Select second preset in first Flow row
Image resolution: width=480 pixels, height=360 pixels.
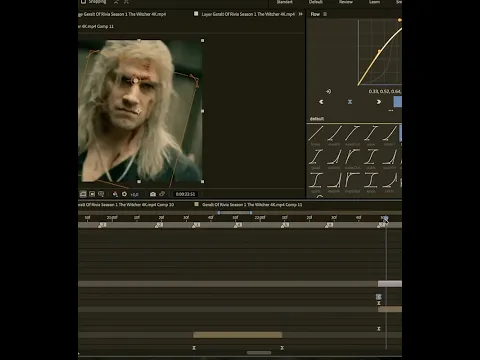[x=334, y=134]
